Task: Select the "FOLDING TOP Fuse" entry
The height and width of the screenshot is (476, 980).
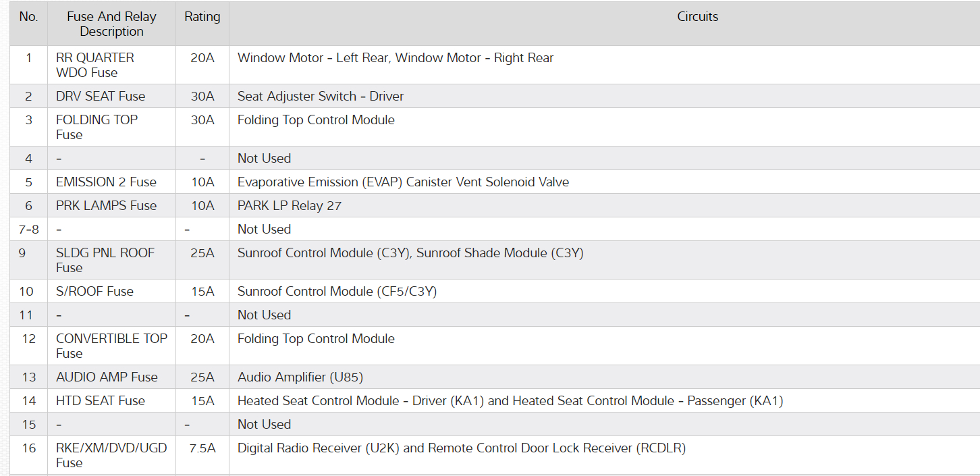Action: tap(97, 127)
